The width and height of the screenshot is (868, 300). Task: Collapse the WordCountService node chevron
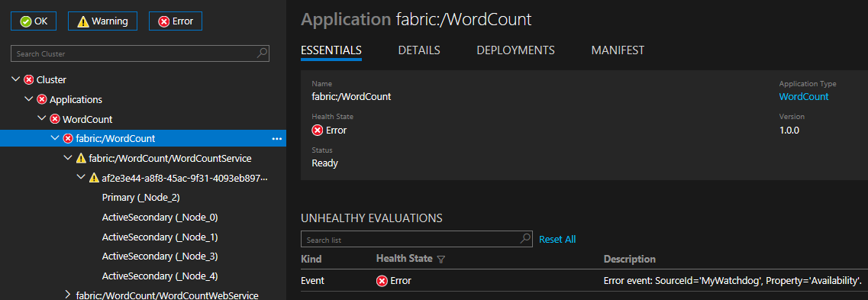[68, 158]
